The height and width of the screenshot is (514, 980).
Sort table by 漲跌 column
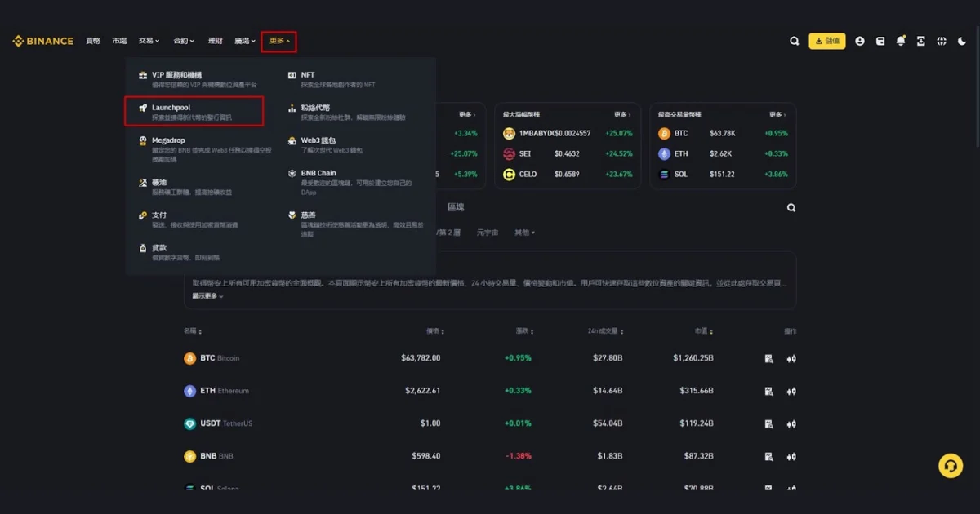tap(523, 331)
